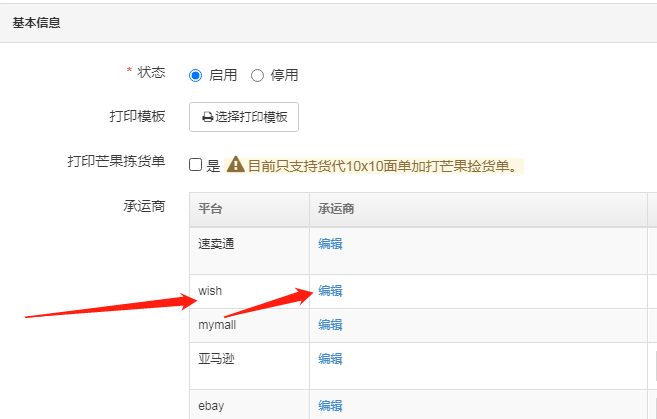Select the 亚马逊 platform cell
657x419 pixels.
point(249,366)
